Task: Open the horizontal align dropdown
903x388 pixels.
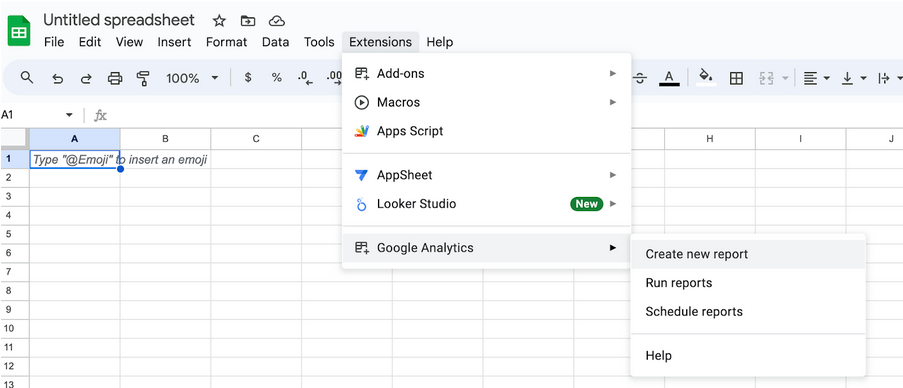Action: (816, 78)
